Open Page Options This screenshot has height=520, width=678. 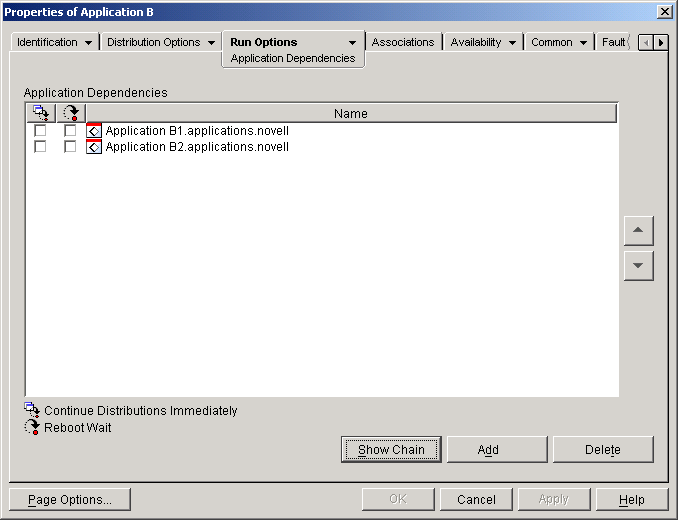tap(70, 500)
